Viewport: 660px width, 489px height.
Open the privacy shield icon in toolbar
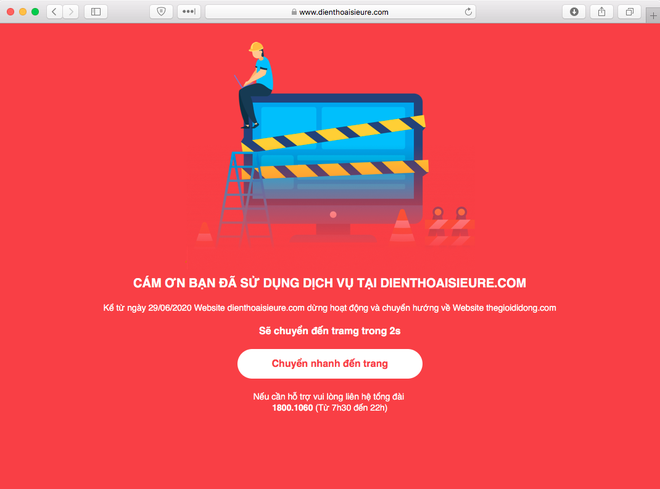[161, 12]
